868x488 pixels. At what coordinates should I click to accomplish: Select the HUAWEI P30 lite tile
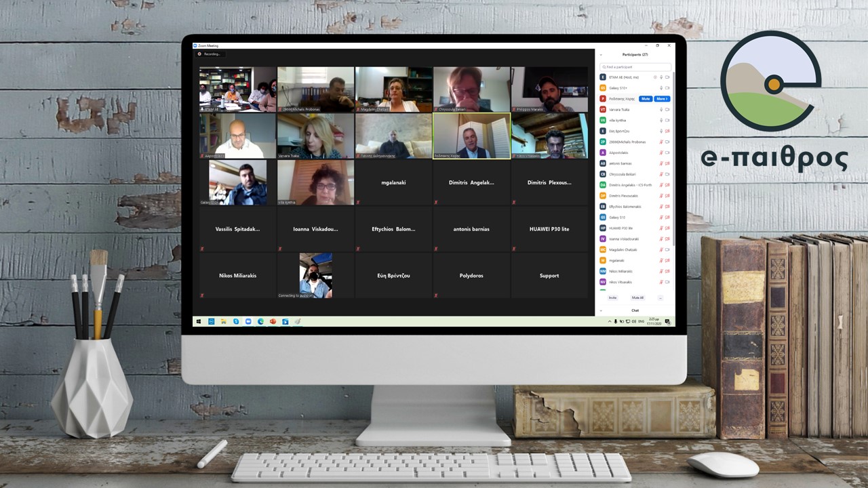[549, 229]
